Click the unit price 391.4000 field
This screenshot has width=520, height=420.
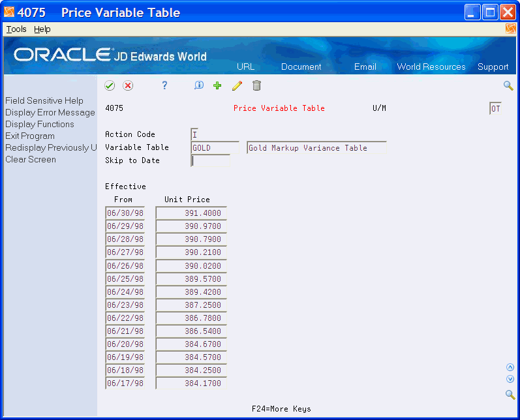(191, 213)
